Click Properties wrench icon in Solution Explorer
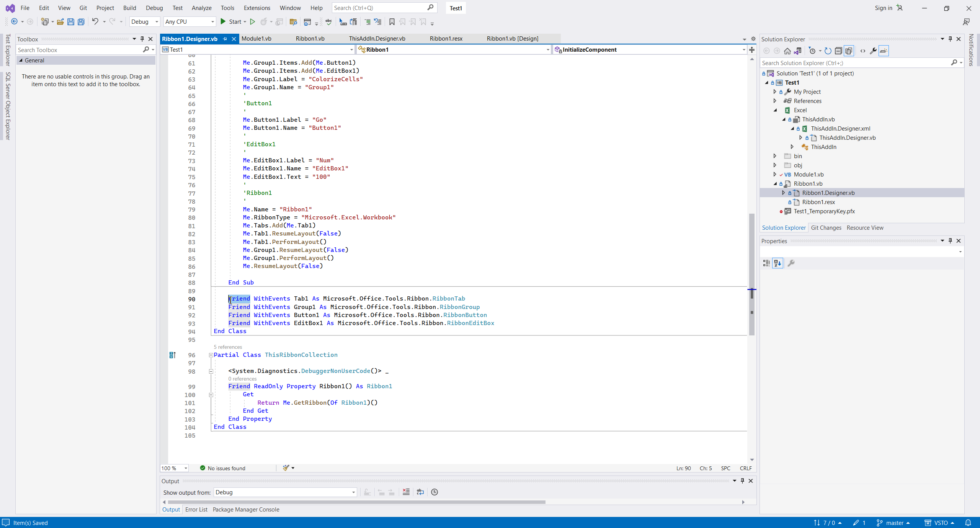 click(873, 51)
